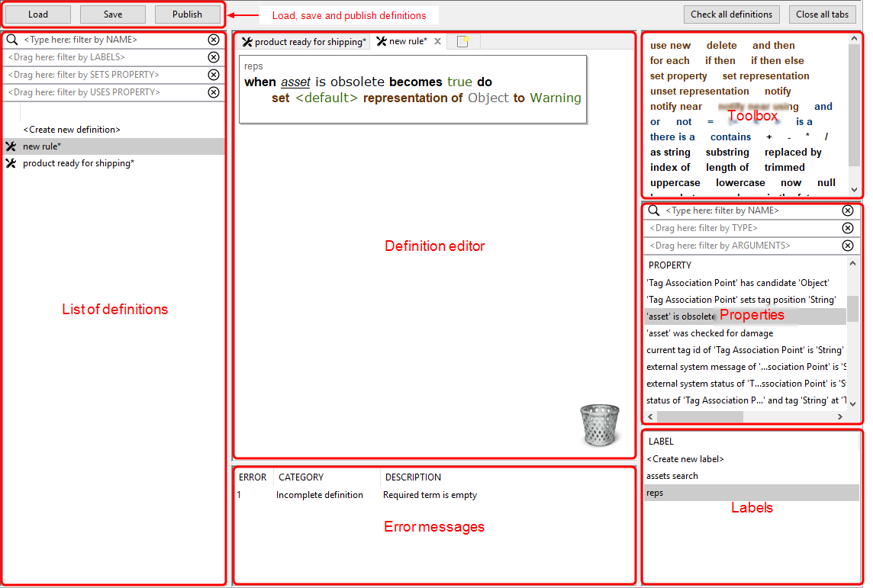Clear the filter by ARGUMENTS field

[847, 246]
